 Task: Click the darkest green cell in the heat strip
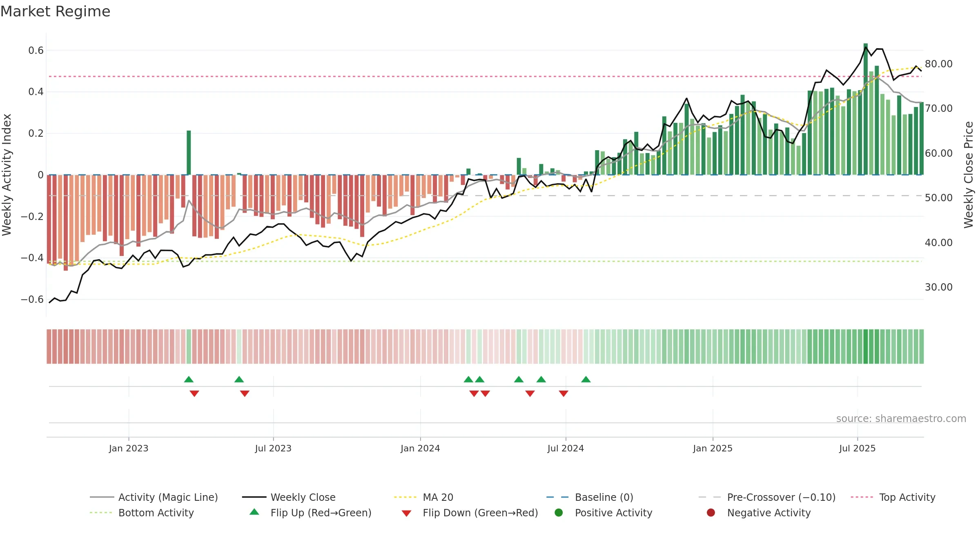tap(866, 347)
